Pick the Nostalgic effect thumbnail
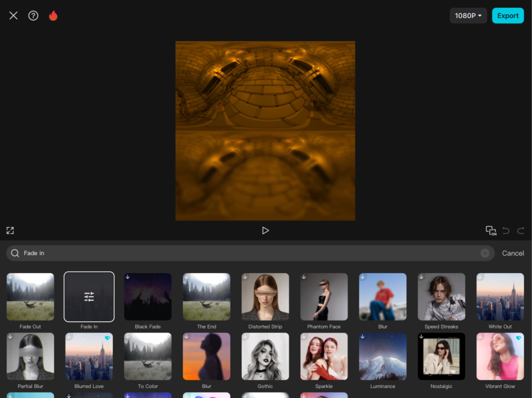The width and height of the screenshot is (532, 398). 441,356
